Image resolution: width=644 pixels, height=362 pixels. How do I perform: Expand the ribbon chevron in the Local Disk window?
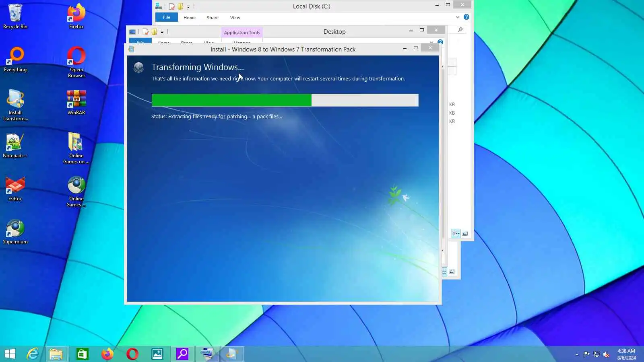[x=458, y=17]
